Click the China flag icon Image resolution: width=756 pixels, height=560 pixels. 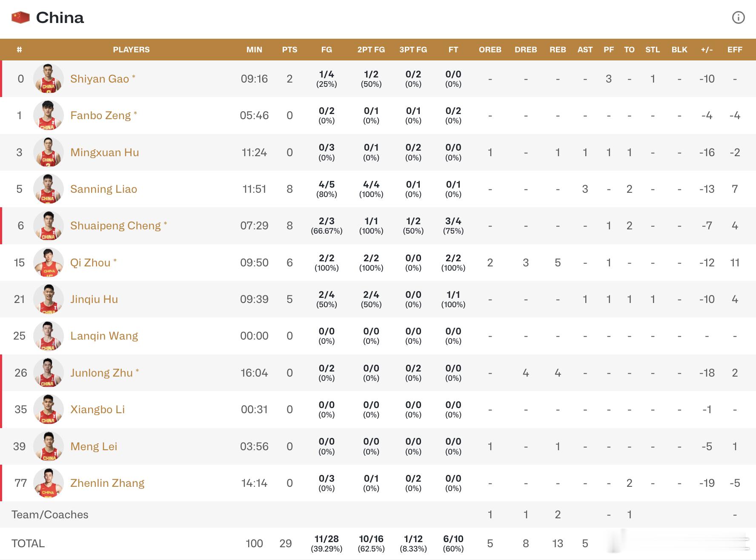point(20,17)
